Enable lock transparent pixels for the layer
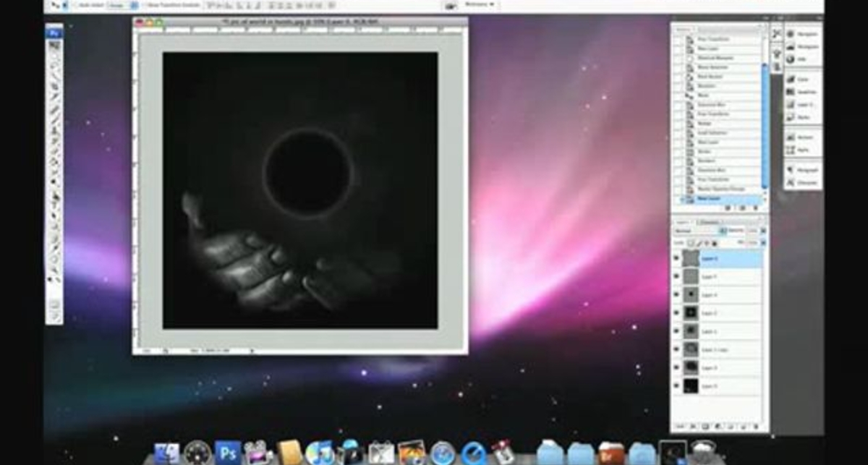This screenshot has width=868, height=465. coord(690,242)
